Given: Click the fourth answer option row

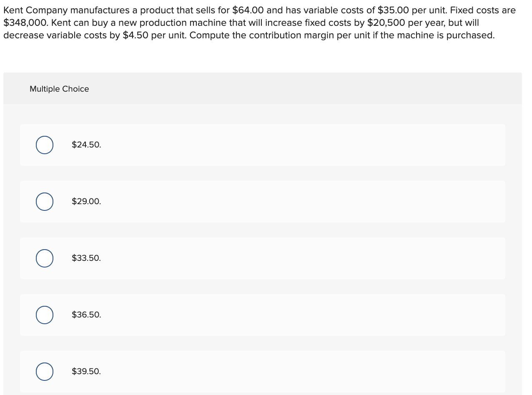Looking at the screenshot, I should 263,315.
